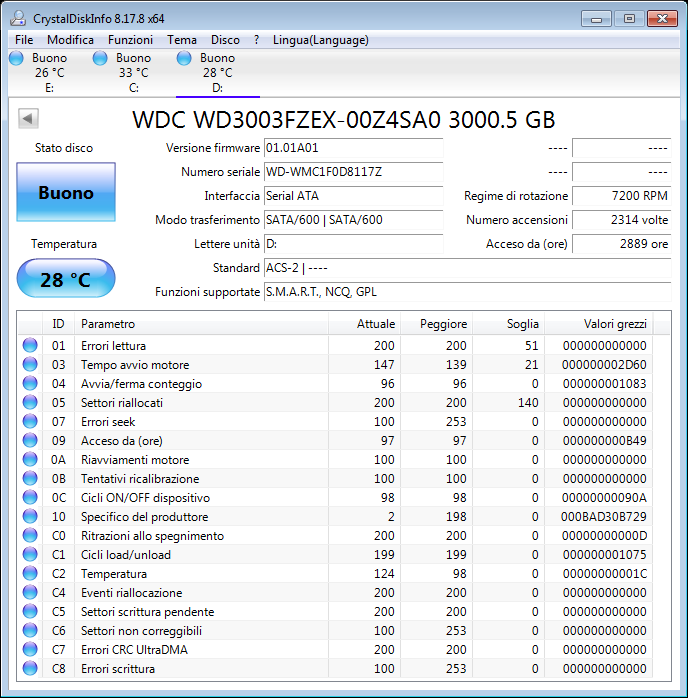Click the Valori grezzi column header

click(x=599, y=324)
